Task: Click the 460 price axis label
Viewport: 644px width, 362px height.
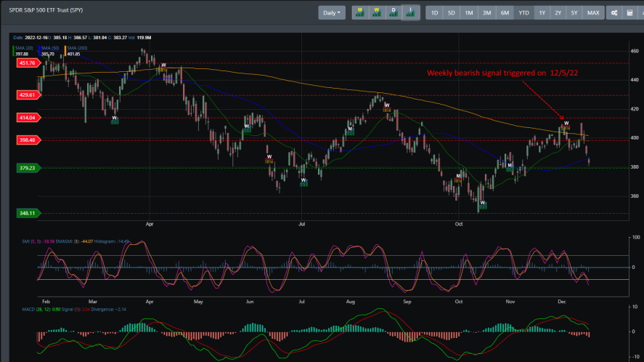Action: pos(635,51)
